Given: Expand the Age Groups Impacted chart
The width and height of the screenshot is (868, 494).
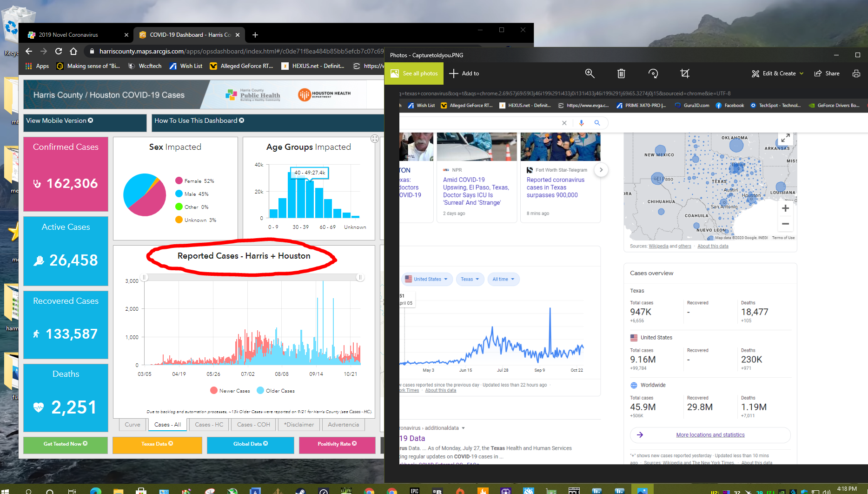Looking at the screenshot, I should (375, 139).
